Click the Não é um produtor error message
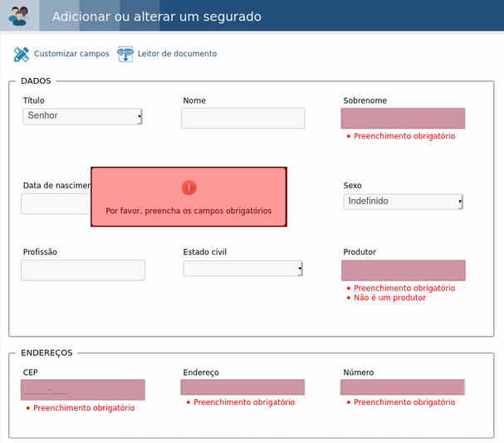The image size is (504, 443). tap(389, 298)
